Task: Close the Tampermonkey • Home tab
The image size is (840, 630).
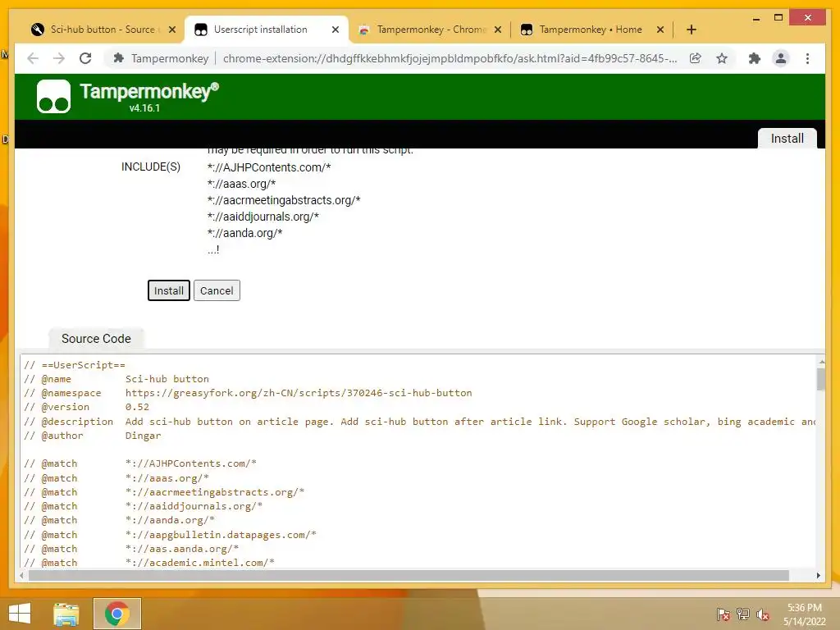Action: coord(660,30)
